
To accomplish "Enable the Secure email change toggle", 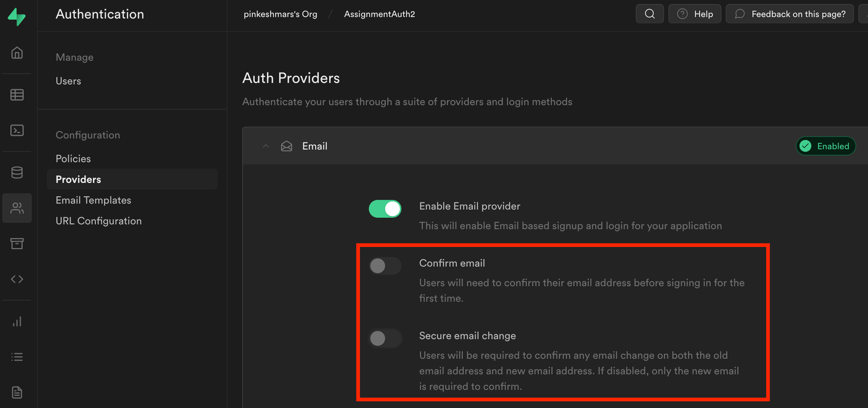I will 385,338.
